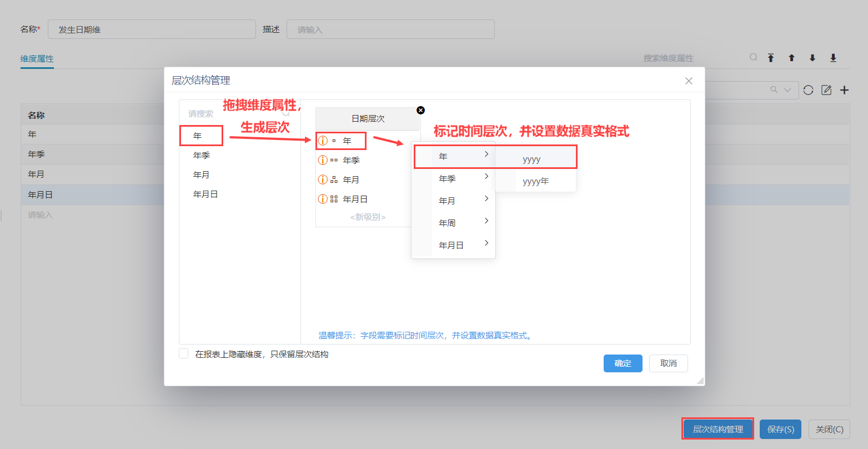The width and height of the screenshot is (868, 449).
Task: Click the four-square level icon beside 年月日
Action: [x=334, y=199]
